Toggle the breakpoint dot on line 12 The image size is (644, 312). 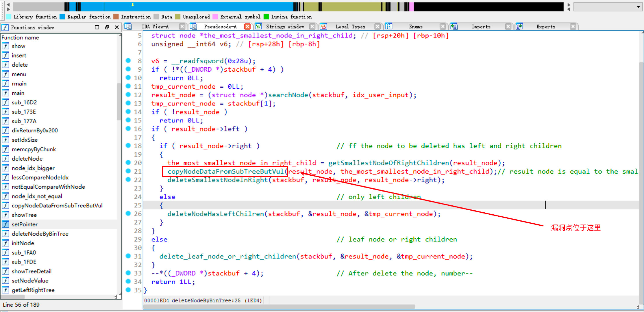click(x=128, y=94)
